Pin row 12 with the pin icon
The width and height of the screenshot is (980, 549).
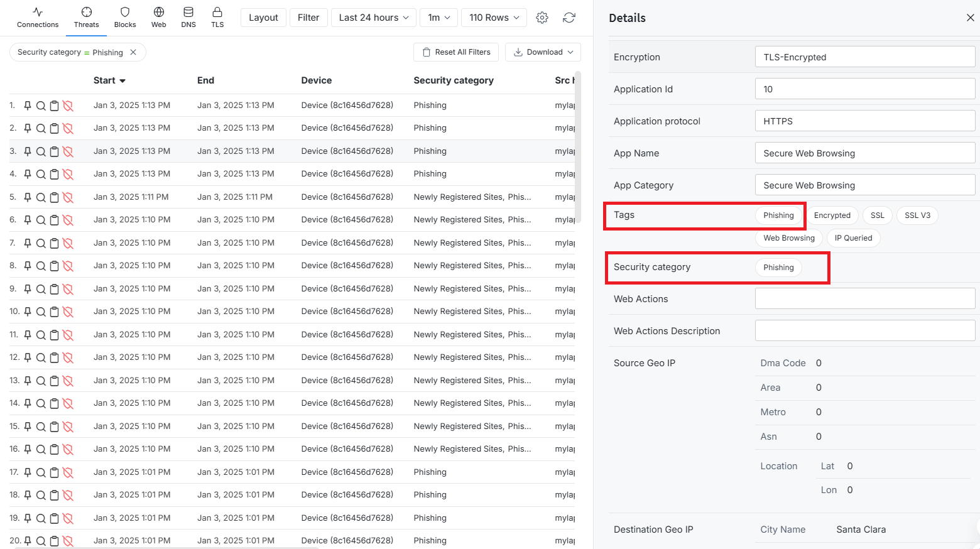coord(28,357)
